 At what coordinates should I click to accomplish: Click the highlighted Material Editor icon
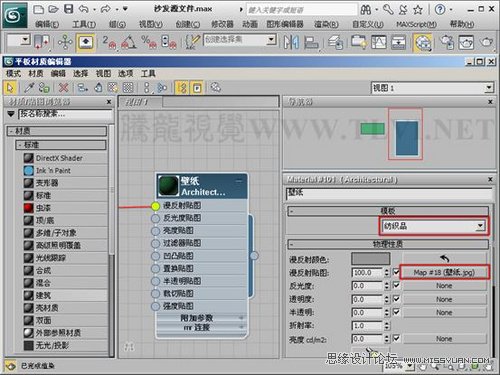423,43
